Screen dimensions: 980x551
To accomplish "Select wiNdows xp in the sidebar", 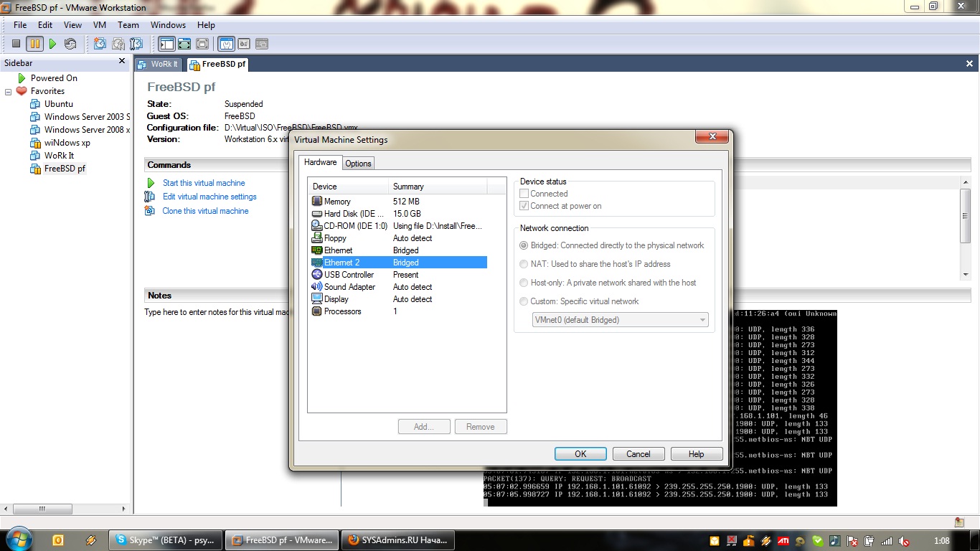I will [x=67, y=143].
